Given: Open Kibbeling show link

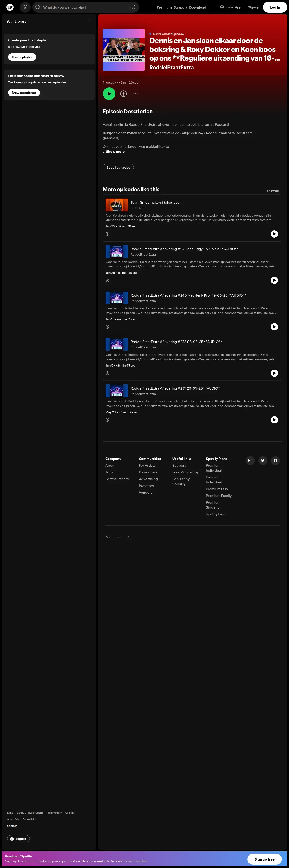Looking at the screenshot, I should coord(137,208).
